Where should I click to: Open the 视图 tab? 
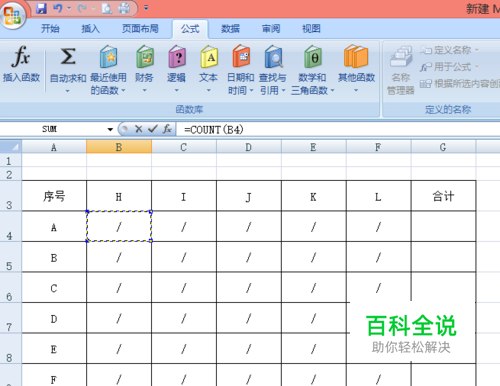click(311, 29)
